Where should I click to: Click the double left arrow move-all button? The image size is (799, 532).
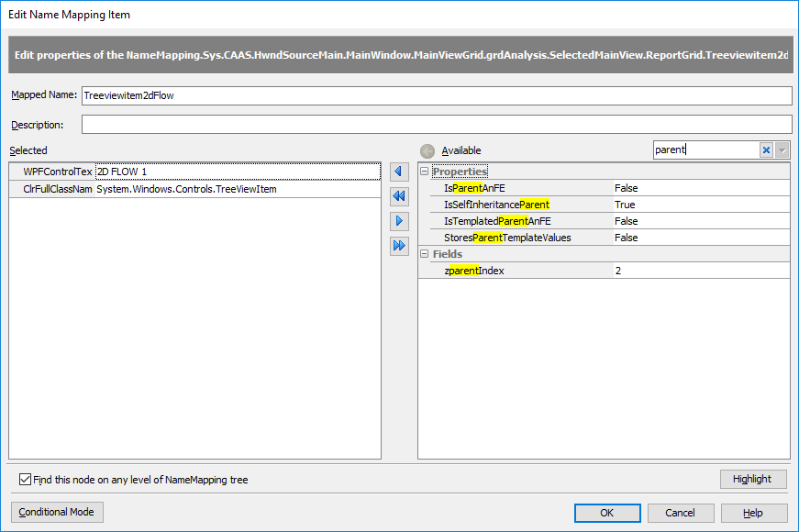pyautogui.click(x=399, y=196)
